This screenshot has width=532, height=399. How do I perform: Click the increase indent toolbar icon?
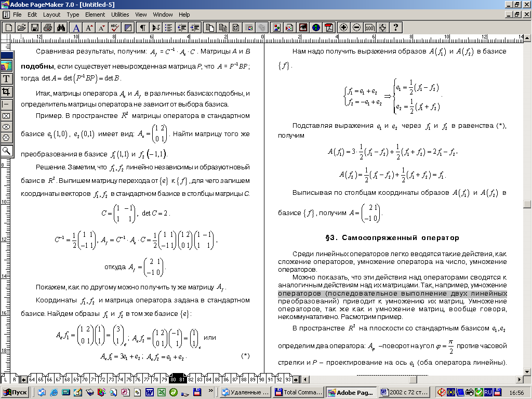click(195, 28)
